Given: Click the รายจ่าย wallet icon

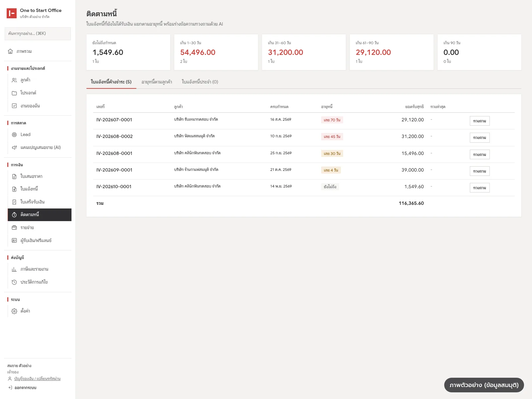Looking at the screenshot, I should pyautogui.click(x=14, y=228).
